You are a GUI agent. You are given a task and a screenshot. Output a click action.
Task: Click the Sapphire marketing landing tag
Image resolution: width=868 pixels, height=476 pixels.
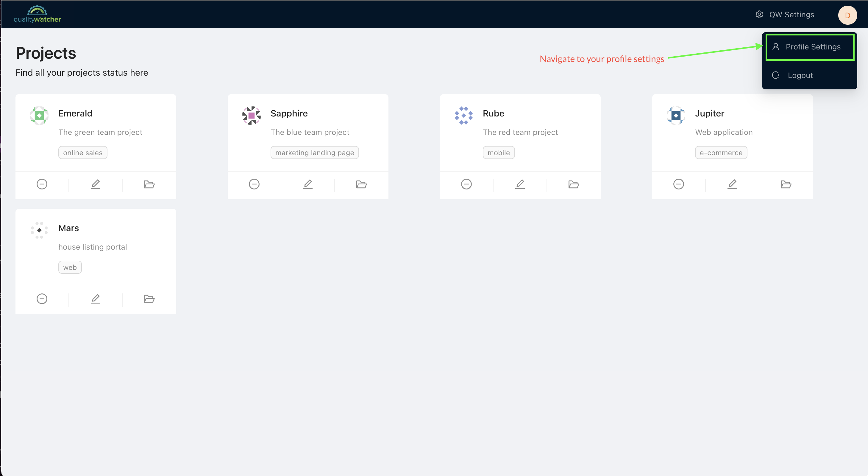pos(315,153)
